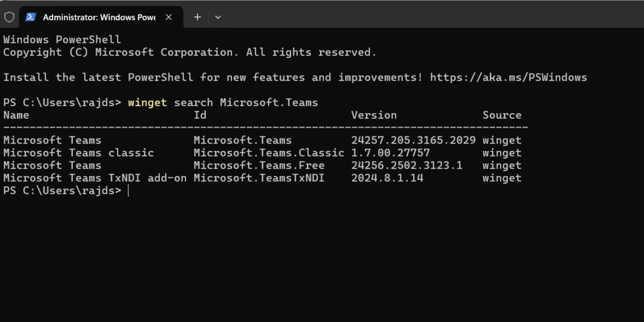Click the Id column header
The width and height of the screenshot is (644, 322).
[200, 115]
